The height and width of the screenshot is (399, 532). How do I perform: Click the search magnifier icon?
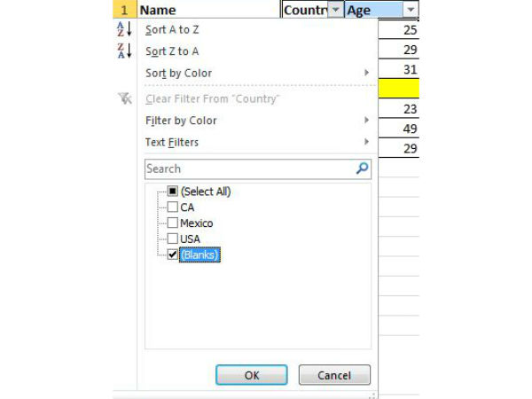362,168
